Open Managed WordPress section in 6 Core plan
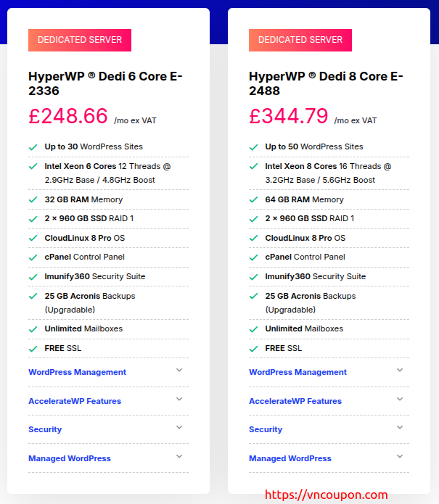Viewport: 439px width, 504px height. (70, 458)
